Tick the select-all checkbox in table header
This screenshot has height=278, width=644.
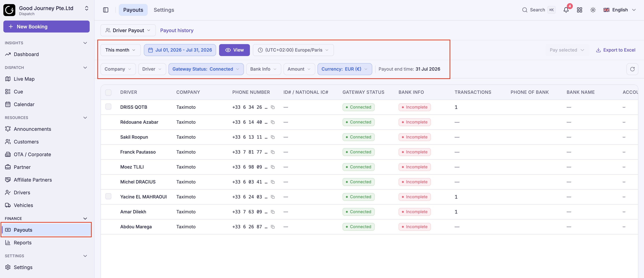[108, 92]
